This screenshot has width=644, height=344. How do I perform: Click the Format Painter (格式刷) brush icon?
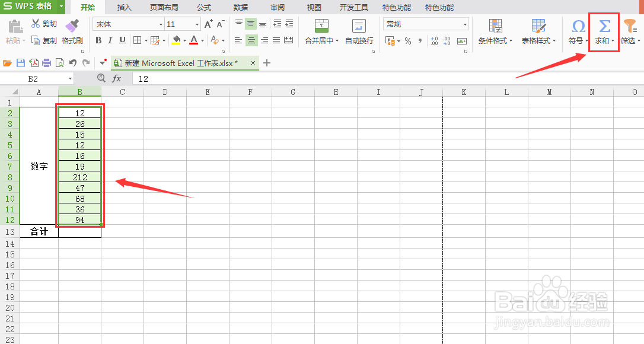[72, 26]
